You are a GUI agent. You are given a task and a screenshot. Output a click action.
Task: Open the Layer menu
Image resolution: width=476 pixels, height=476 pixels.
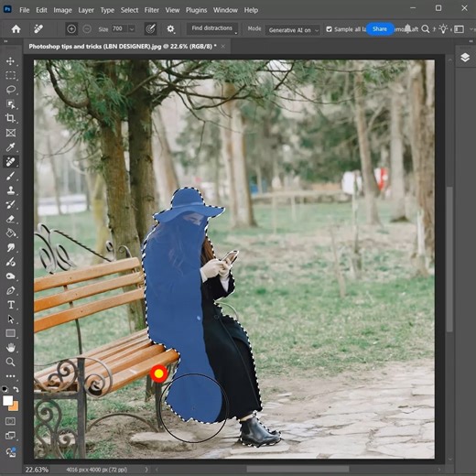click(86, 10)
